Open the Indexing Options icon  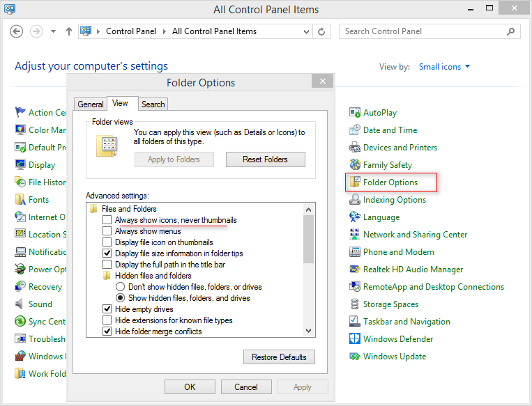355,200
